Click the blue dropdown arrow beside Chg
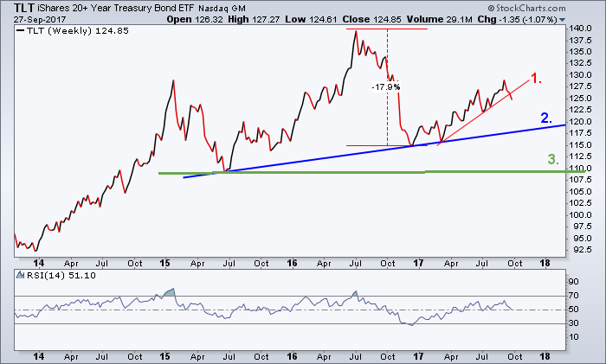 click(x=563, y=20)
